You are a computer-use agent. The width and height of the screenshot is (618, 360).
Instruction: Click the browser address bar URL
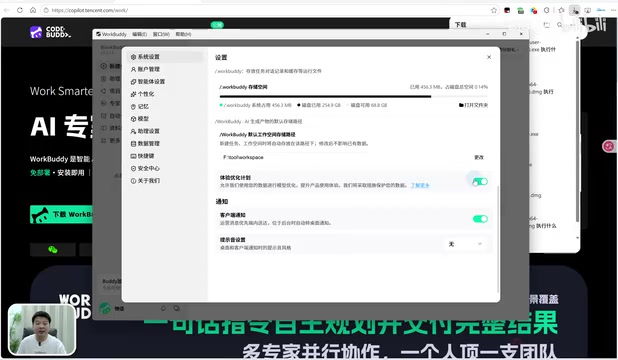(90, 10)
